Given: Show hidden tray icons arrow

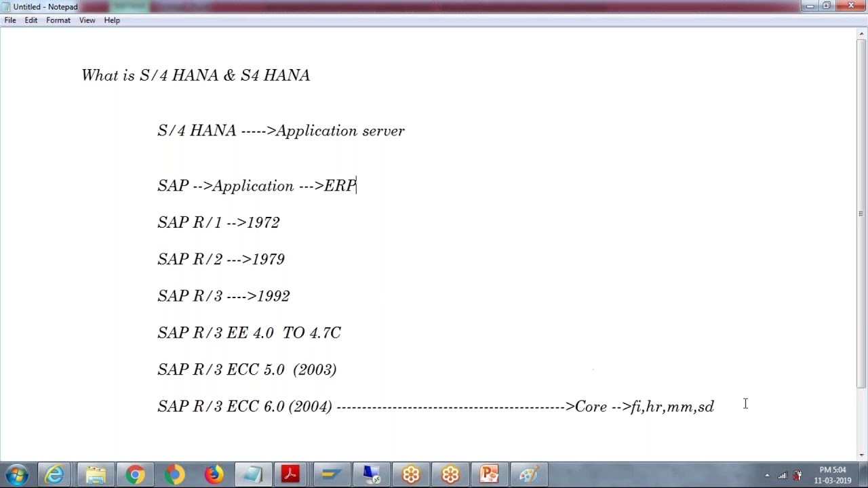Looking at the screenshot, I should tap(767, 475).
